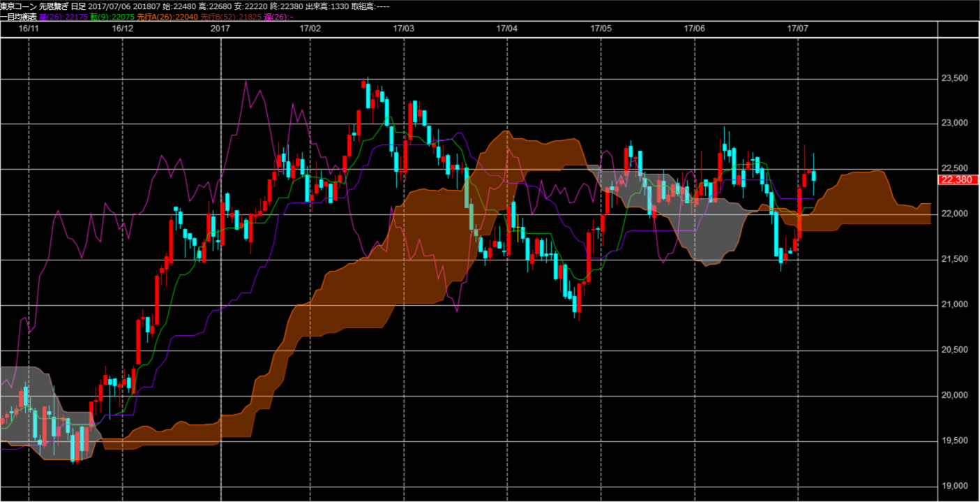Click the high price 高:22680 value
The width and height of the screenshot is (980, 502).
point(215,6)
